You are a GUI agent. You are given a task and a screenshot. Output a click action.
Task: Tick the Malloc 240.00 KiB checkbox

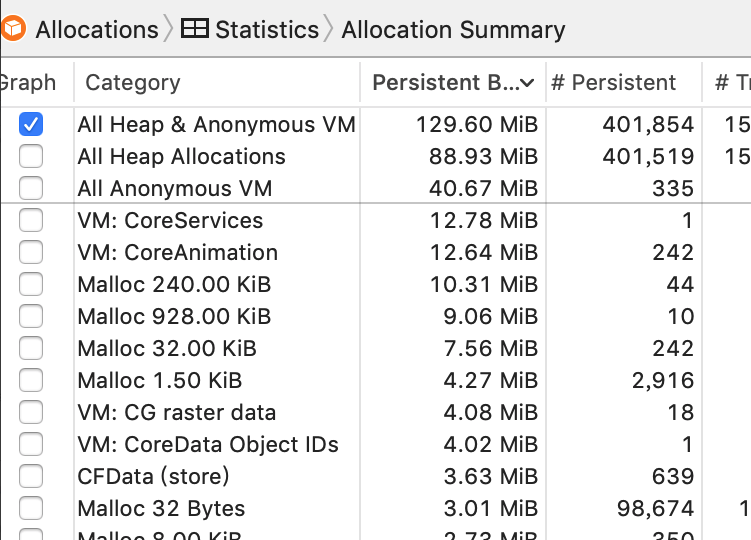coord(31,285)
